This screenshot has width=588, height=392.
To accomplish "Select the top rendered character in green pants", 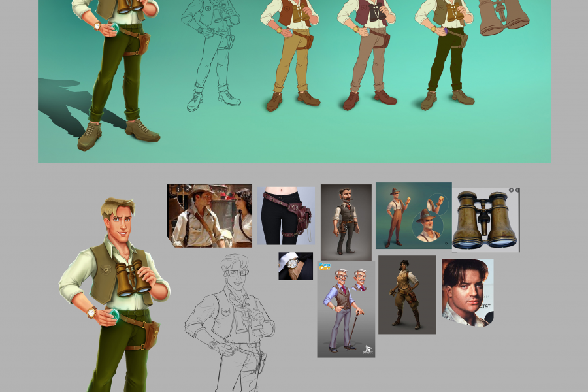I will (x=115, y=75).
